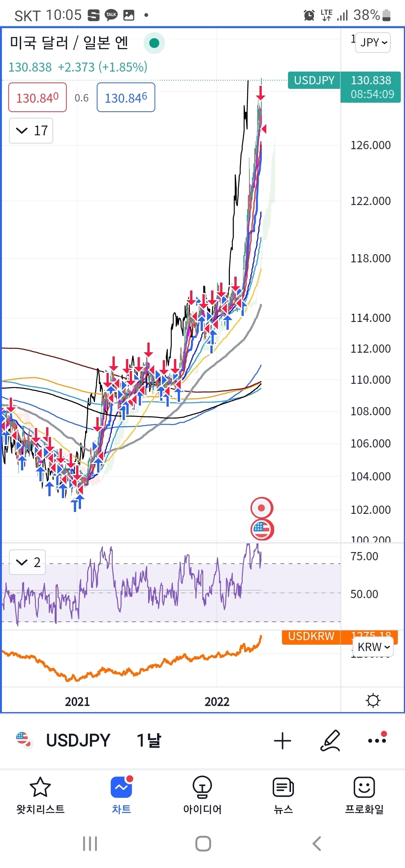Tap the 2022 time axis label

click(x=217, y=702)
